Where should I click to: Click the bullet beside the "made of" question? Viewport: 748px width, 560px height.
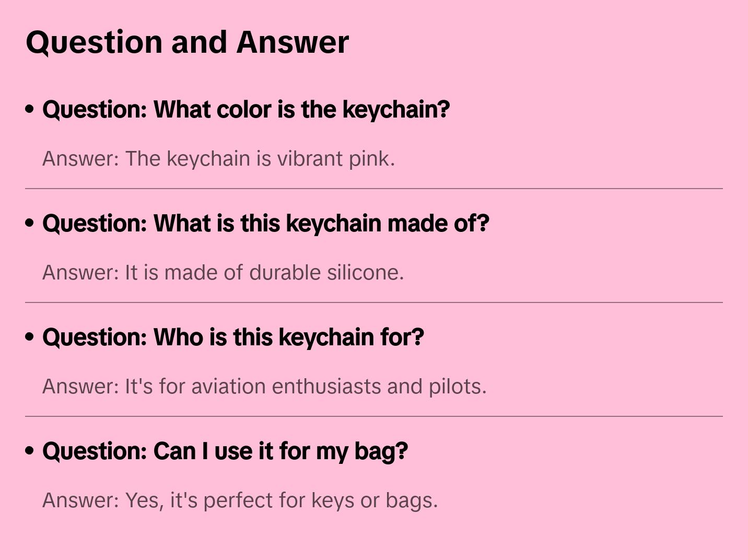[x=30, y=224]
